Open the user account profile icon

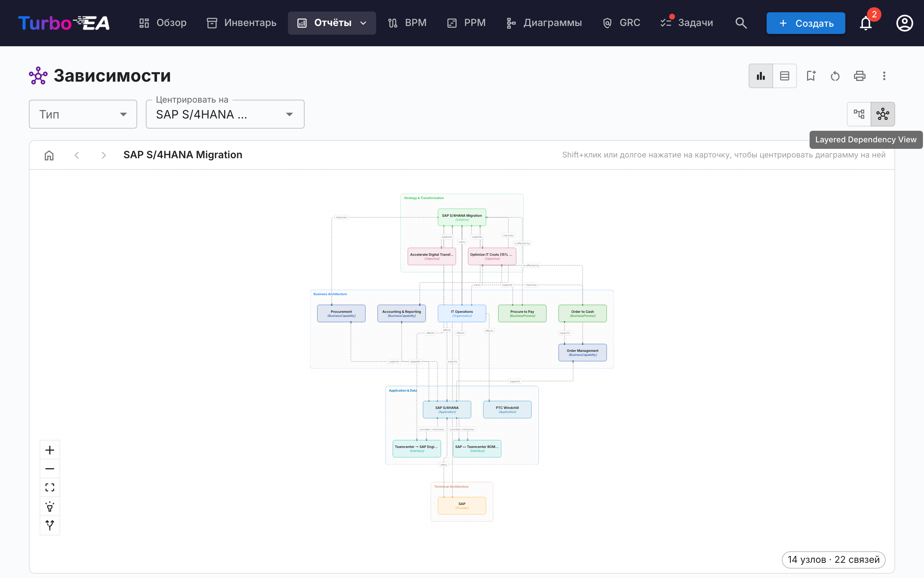905,23
